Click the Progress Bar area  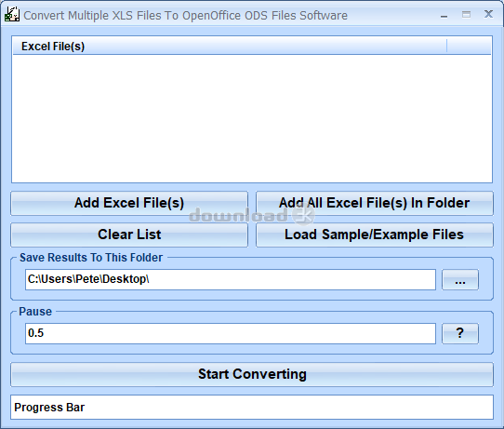pos(252,408)
